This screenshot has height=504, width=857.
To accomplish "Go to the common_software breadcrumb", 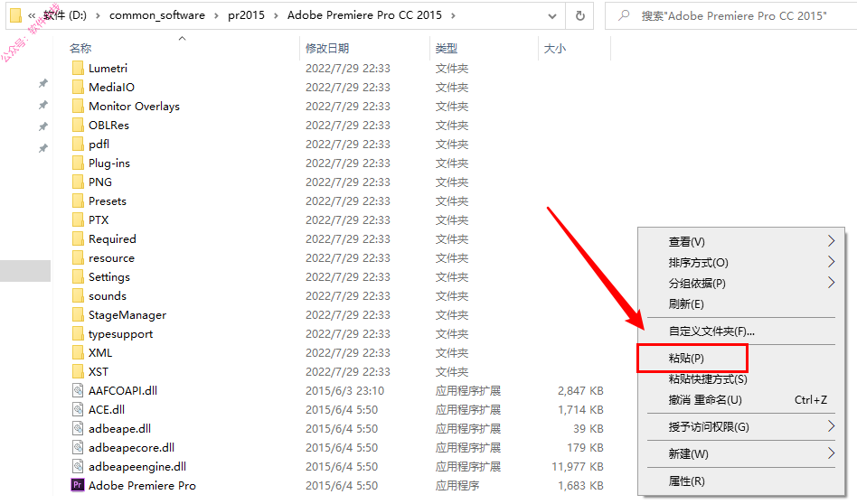I will pos(157,15).
